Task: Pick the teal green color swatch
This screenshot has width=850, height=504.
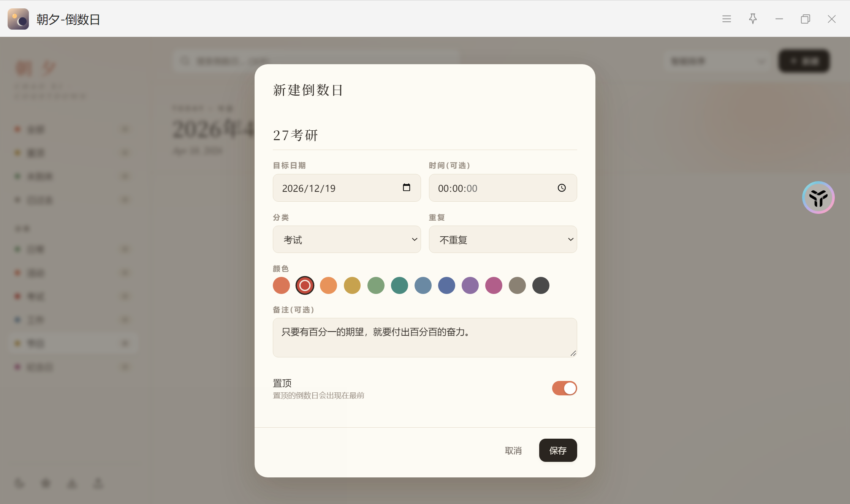Action: click(399, 286)
